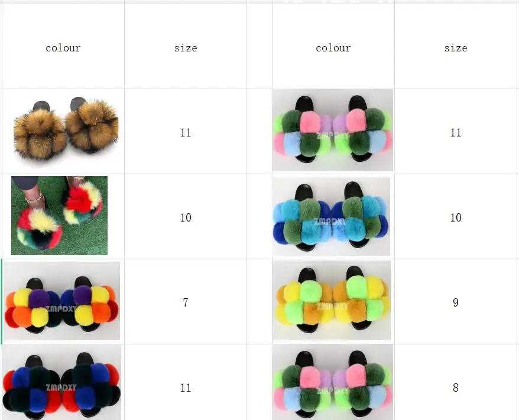Select the left 'size' header cell
519x420 pixels.
[x=186, y=47]
